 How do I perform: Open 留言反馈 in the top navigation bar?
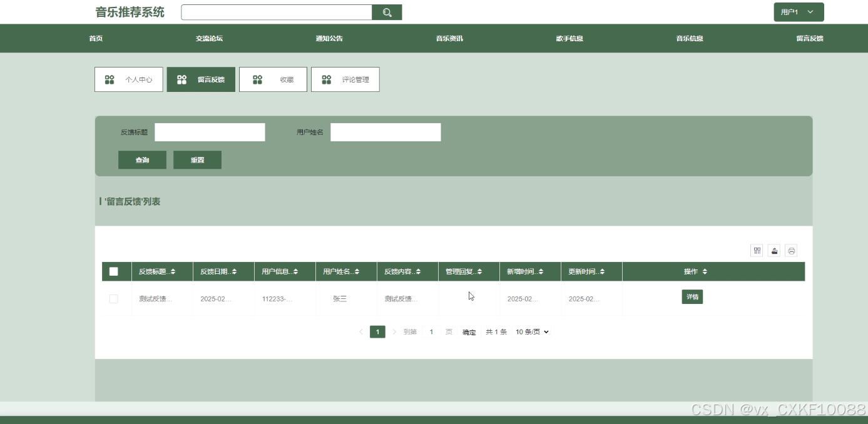810,38
